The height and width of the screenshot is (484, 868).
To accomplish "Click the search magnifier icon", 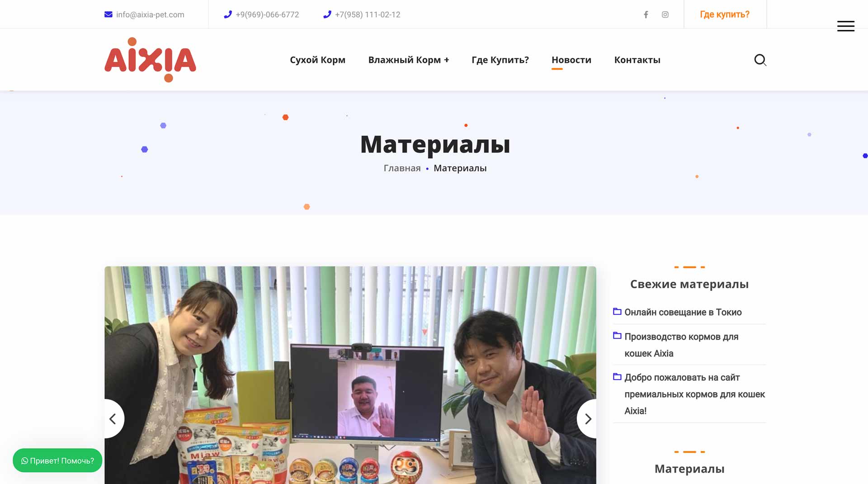I will click(760, 60).
